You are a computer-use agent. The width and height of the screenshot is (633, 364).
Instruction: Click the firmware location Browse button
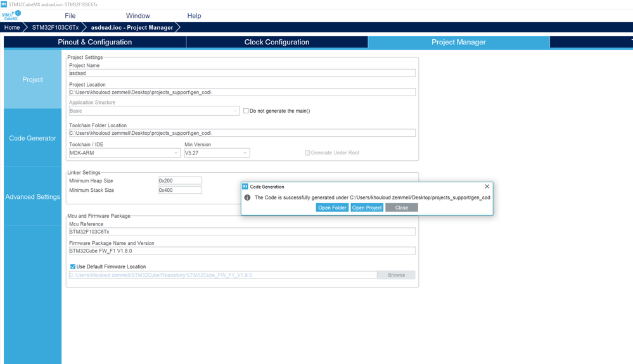click(396, 275)
